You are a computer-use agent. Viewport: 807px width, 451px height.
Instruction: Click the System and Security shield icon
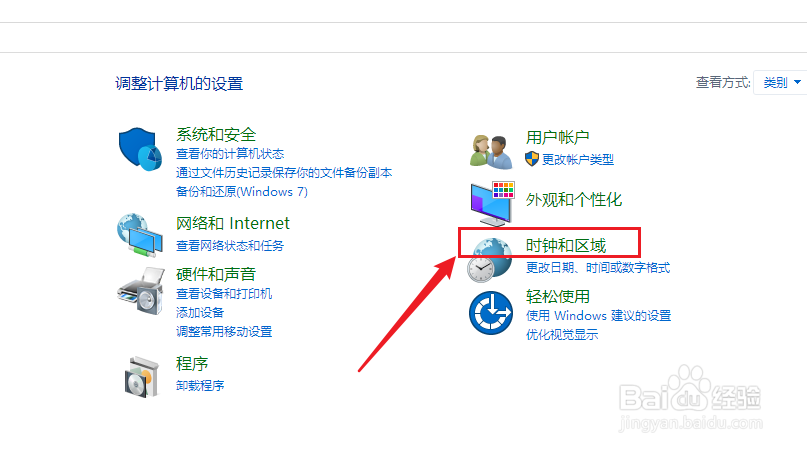[x=140, y=149]
